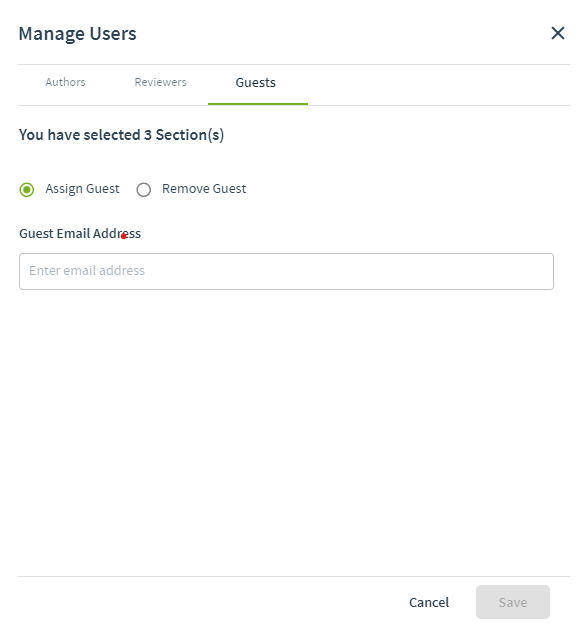Screen dimensions: 588x637
Task: Cancel the Manage Users changes
Action: pyautogui.click(x=429, y=602)
